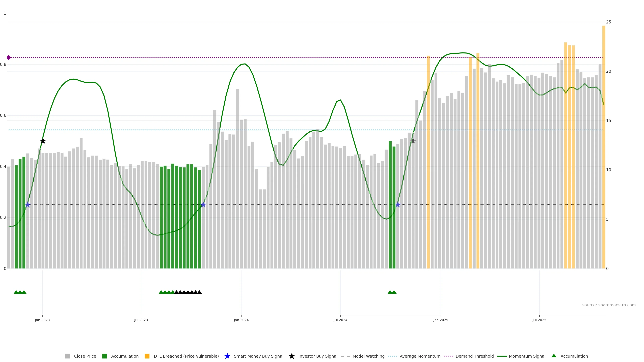Click the black star icon in the legend
Screen dimensions: 644x362
[x=291, y=356]
